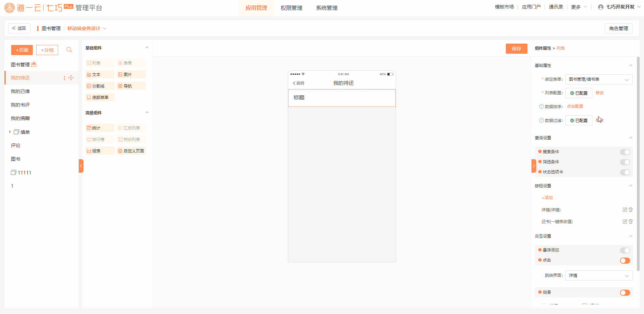
Task: Open the 绑定表单 dropdown
Action: pyautogui.click(x=598, y=79)
